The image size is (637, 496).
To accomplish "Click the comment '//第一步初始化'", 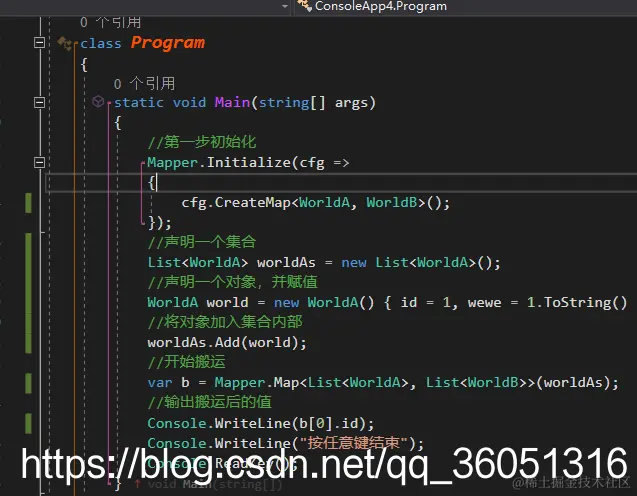I will pos(202,142).
